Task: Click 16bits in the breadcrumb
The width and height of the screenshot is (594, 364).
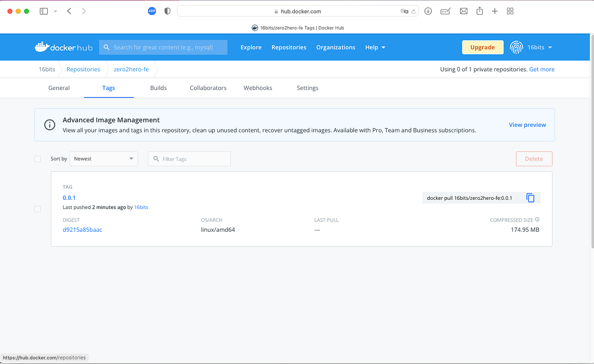Action: coord(47,69)
